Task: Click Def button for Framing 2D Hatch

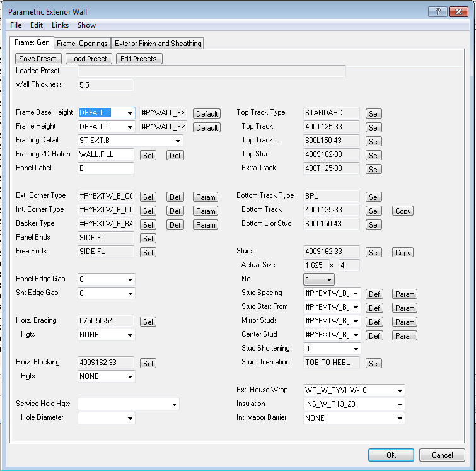Action: 175,156
